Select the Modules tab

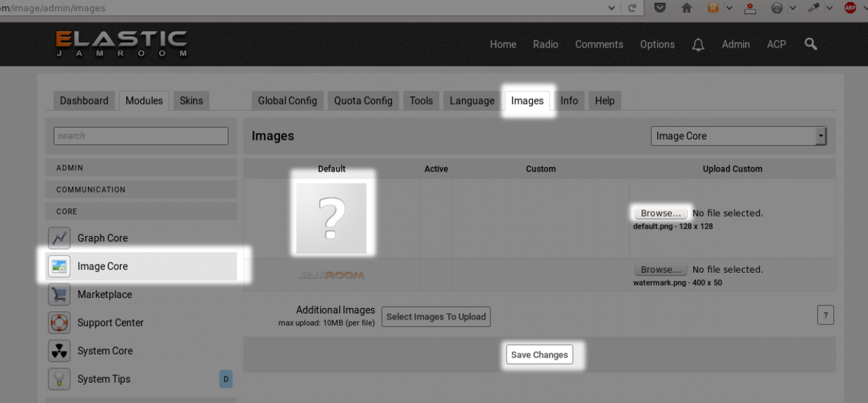[x=144, y=100]
